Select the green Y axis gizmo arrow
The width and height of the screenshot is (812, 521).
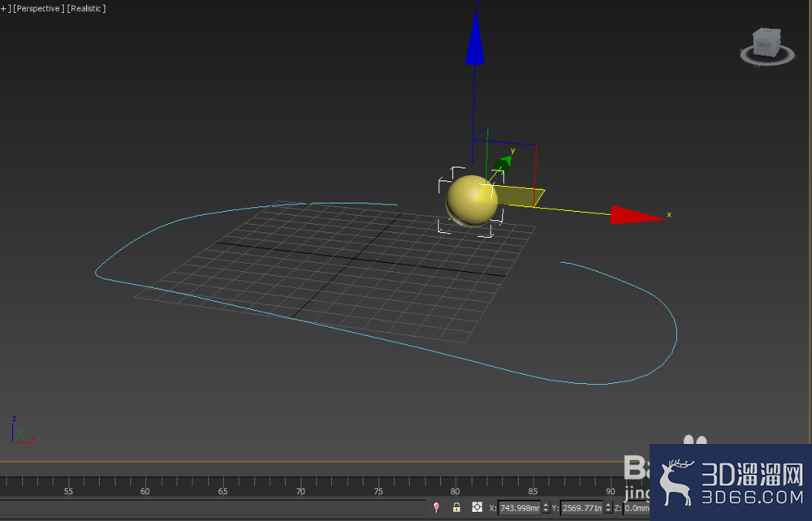pyautogui.click(x=502, y=164)
